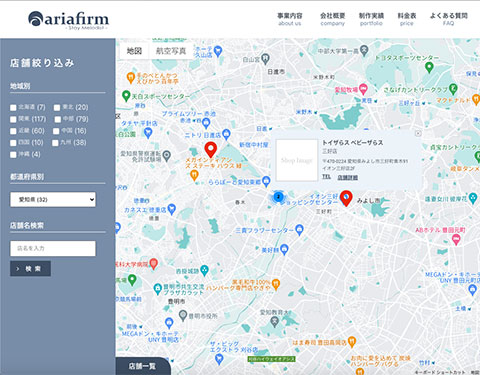The height and width of the screenshot is (375, 480).
Task: Check the 中国 (16) region checkbox
Action: click(56, 131)
